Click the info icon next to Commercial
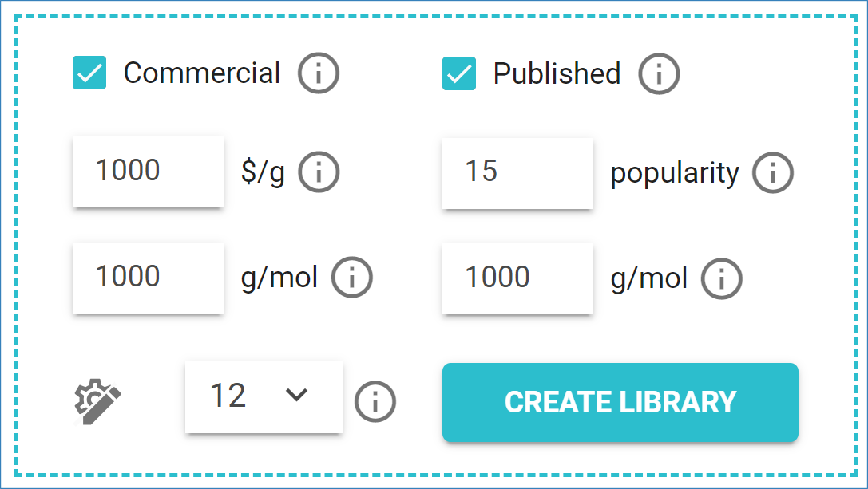Screen dimensions: 868x489 click(319, 73)
